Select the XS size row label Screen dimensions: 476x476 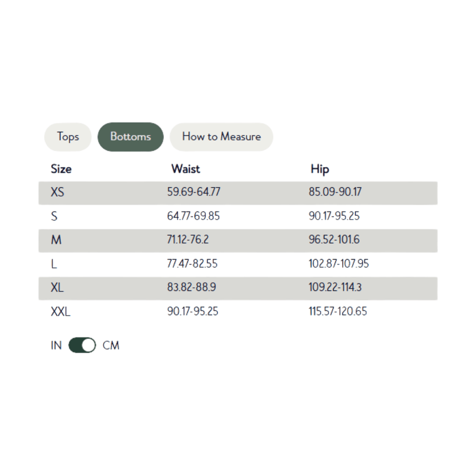point(57,193)
